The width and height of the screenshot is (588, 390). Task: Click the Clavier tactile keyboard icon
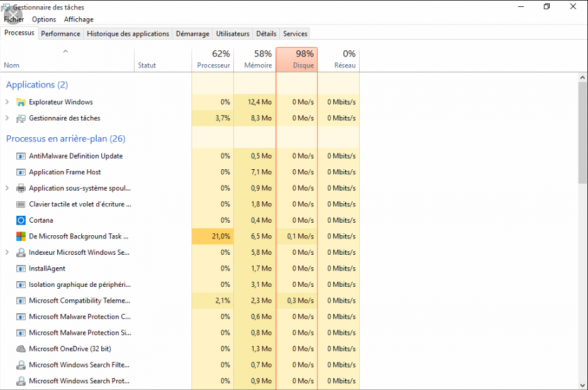tap(21, 204)
